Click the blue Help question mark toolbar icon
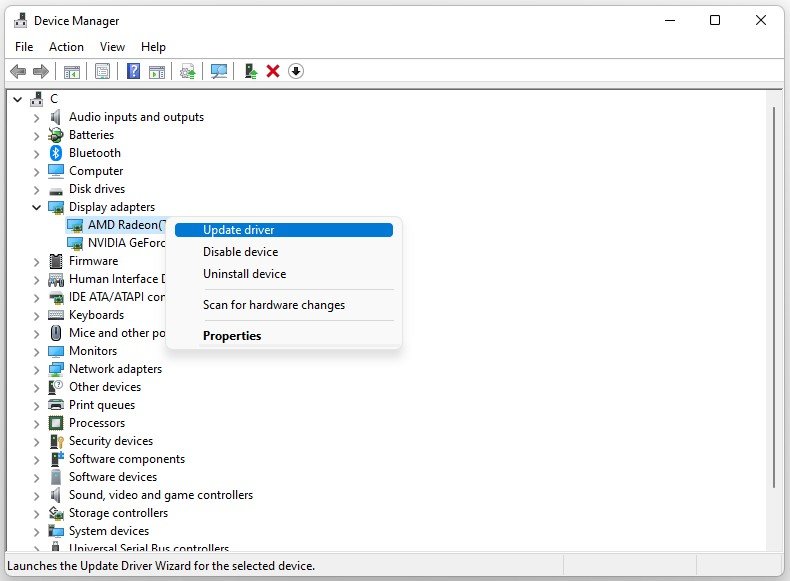790x581 pixels. pos(133,71)
